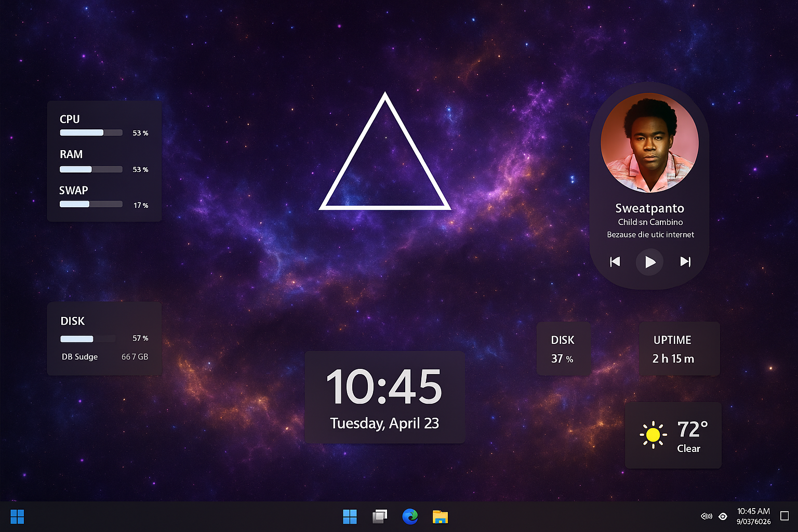Click the date text Tuesday, April 23
Viewport: 798px width, 532px height.
tap(384, 423)
